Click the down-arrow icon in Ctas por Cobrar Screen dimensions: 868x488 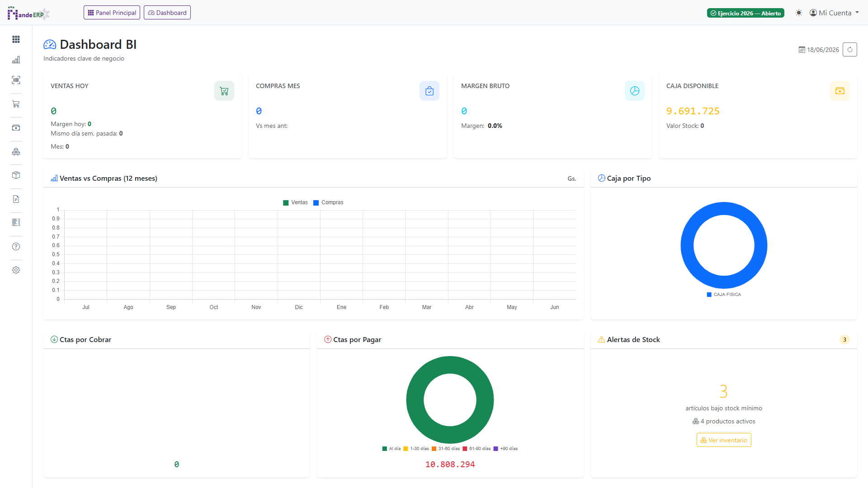click(54, 339)
